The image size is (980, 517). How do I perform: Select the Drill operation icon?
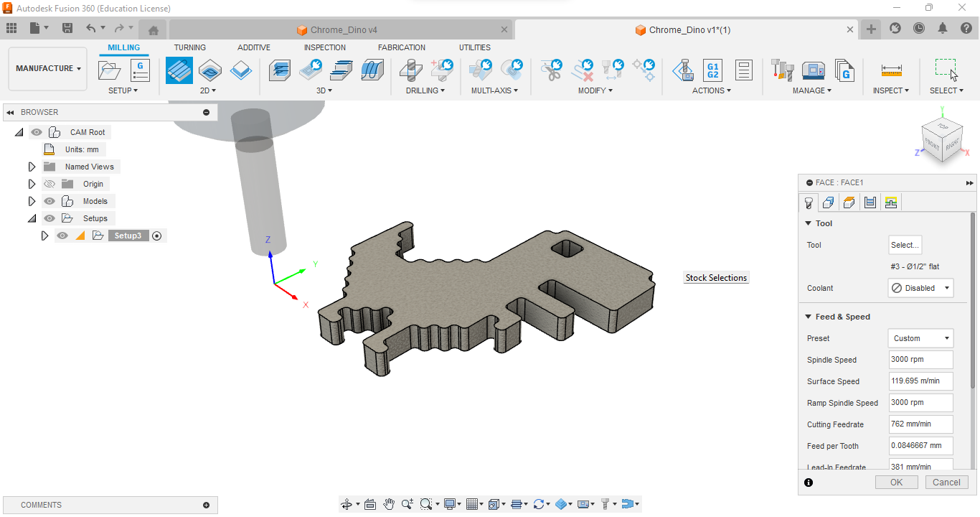coord(411,70)
